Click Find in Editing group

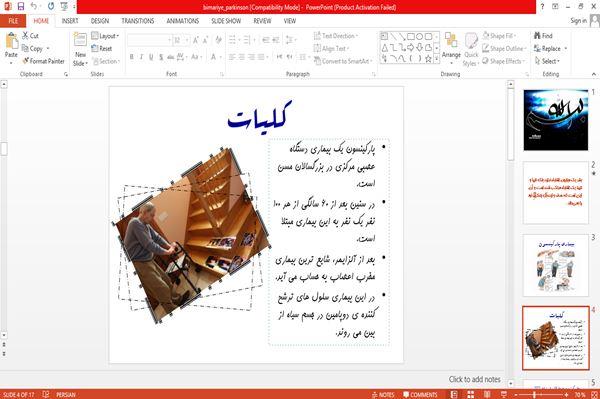(x=543, y=36)
